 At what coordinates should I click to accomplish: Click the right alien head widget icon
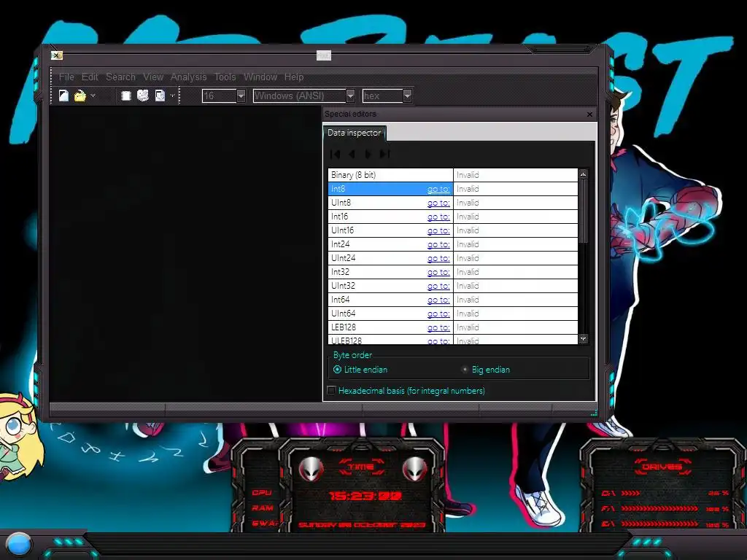tap(414, 469)
